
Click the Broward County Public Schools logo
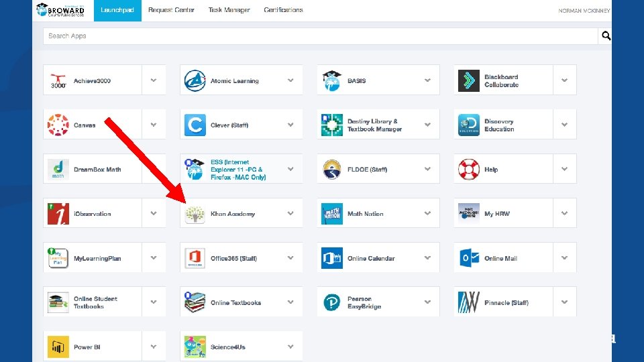tap(60, 10)
